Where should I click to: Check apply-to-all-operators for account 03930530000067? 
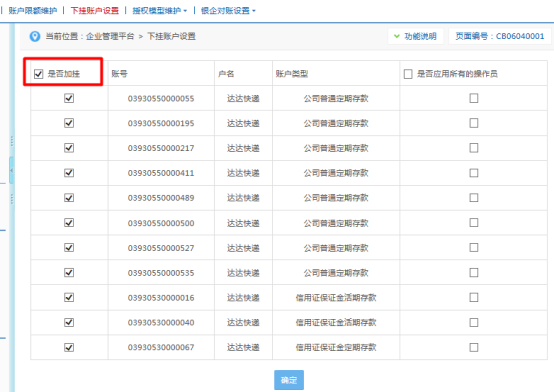pos(474,347)
